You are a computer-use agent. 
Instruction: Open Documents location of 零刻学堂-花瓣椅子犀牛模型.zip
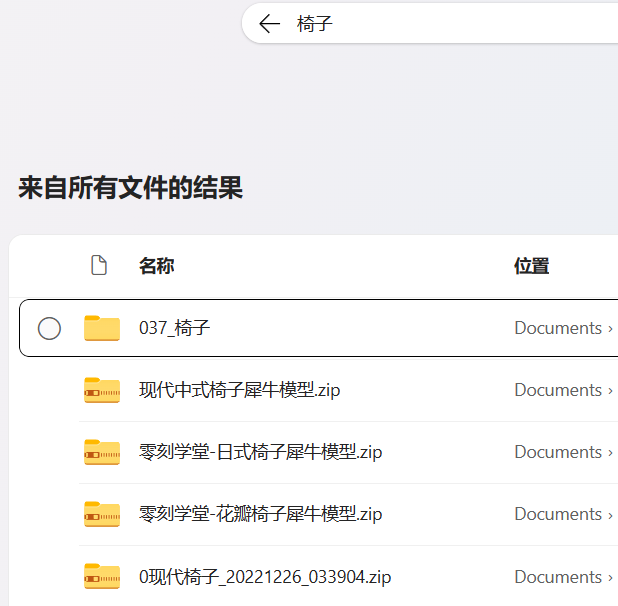pos(557,514)
